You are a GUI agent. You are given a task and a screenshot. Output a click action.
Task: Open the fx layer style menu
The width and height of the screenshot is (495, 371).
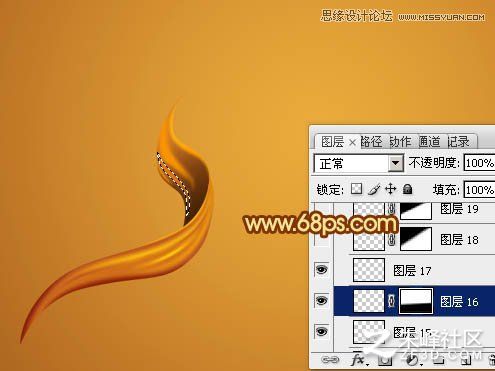coord(358,360)
